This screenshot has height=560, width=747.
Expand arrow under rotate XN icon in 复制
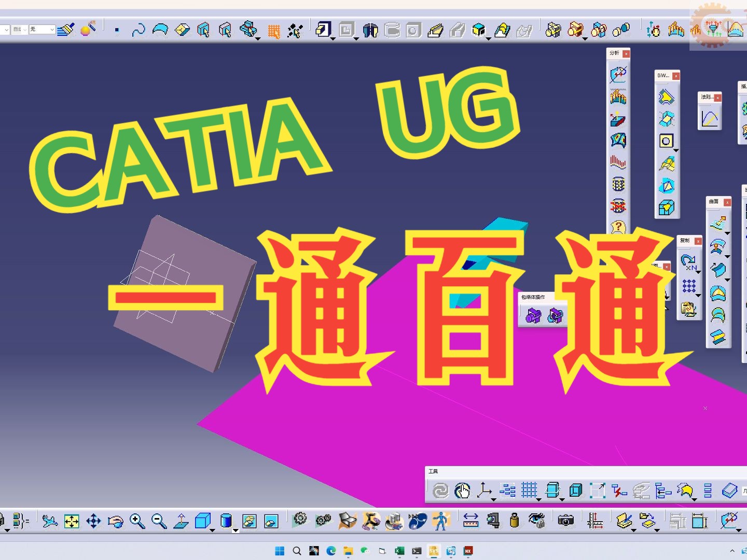tap(698, 272)
